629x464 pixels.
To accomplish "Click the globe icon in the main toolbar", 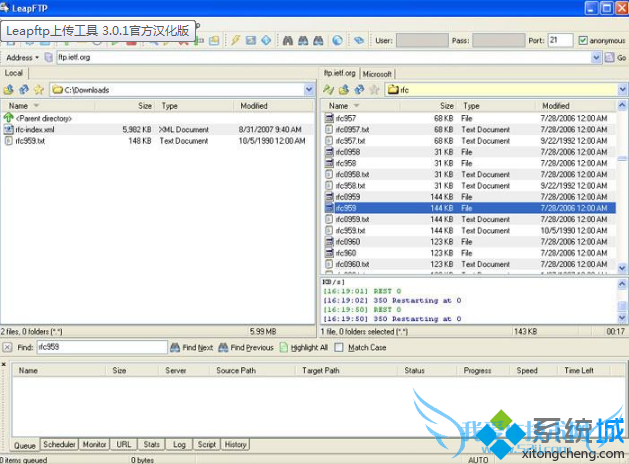I will point(338,41).
